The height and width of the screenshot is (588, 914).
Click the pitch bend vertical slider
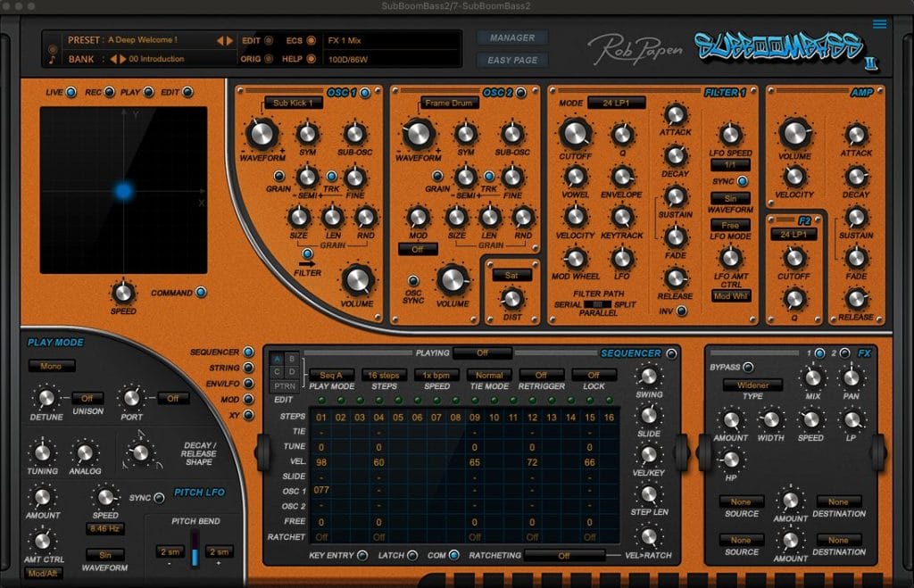point(195,549)
